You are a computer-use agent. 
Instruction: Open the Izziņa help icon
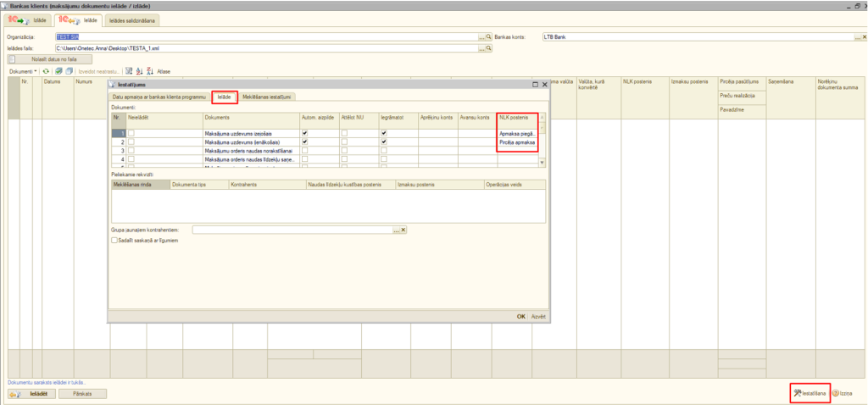coord(841,393)
